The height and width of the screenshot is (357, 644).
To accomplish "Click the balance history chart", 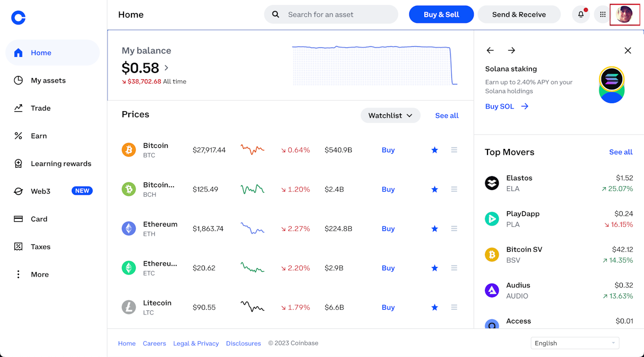I will click(375, 65).
